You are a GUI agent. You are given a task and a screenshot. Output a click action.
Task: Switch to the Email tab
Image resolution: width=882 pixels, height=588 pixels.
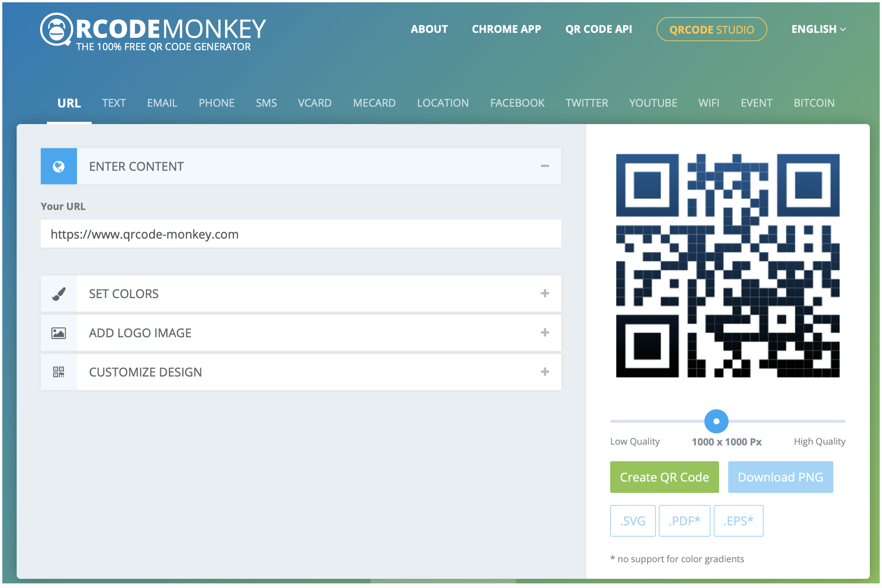point(162,103)
